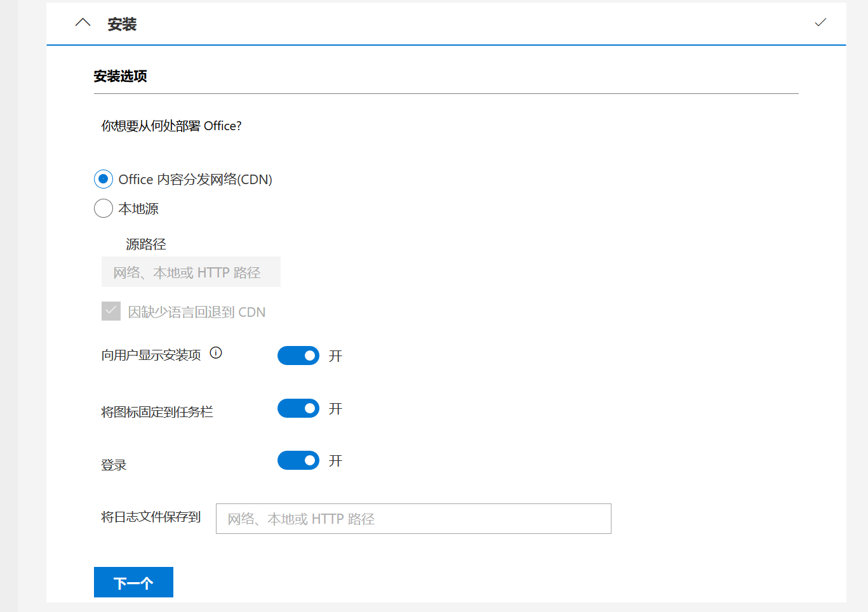Click the 源路径 label
This screenshot has width=868, height=612.
146,244
